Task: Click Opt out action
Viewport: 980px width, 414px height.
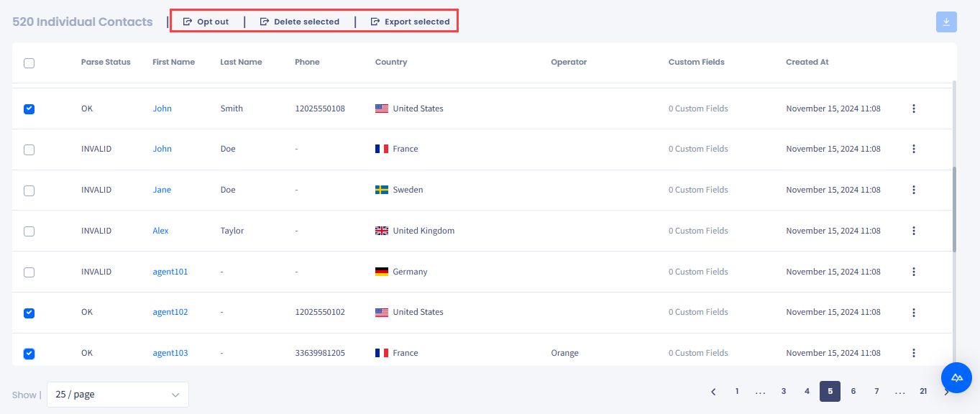Action: 206,22
